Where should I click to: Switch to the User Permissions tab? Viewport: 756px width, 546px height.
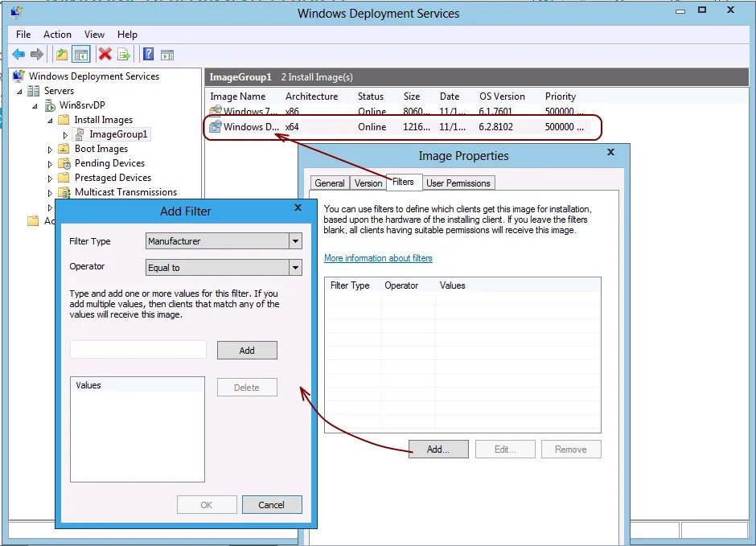tap(458, 183)
